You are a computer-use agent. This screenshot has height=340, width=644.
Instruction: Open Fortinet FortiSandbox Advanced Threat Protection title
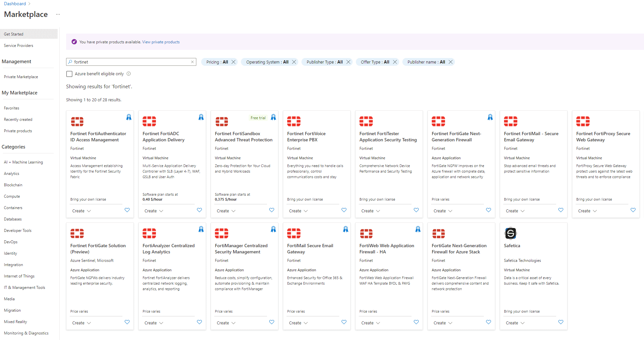tap(244, 137)
